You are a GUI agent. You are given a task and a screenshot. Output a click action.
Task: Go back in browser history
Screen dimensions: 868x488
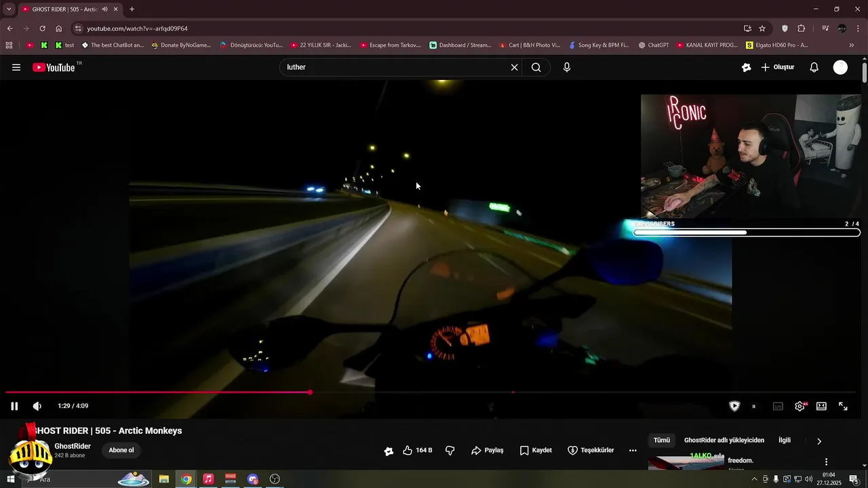coord(9,28)
